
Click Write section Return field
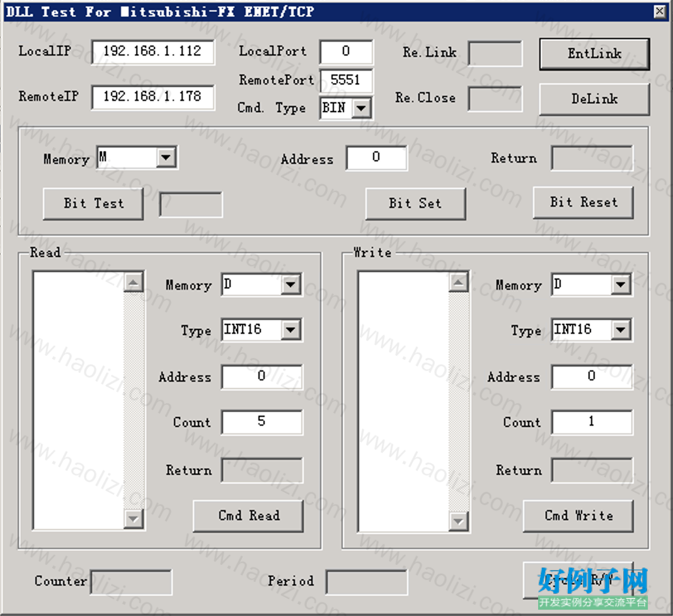(x=592, y=470)
